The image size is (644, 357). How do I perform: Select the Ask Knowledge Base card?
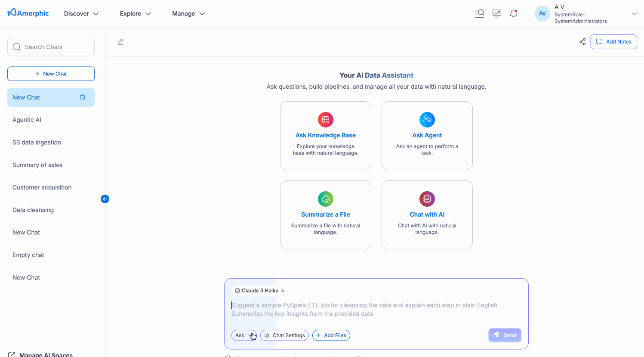click(x=326, y=136)
